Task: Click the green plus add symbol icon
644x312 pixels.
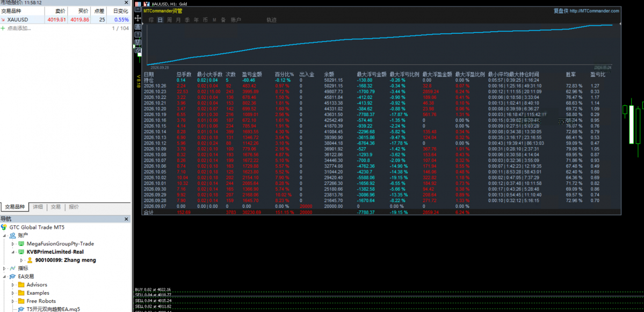Action: click(3, 28)
